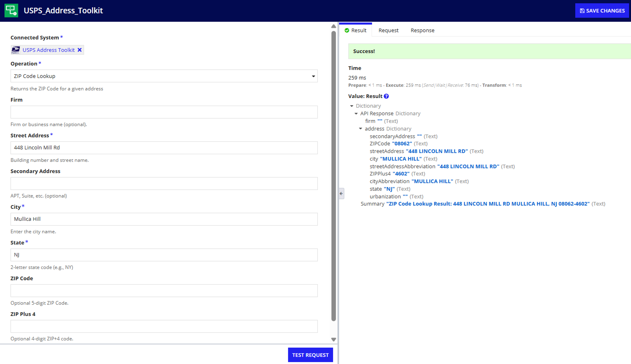631x364 pixels.
Task: Collapse the root Dictionary node
Action: pyautogui.click(x=352, y=106)
